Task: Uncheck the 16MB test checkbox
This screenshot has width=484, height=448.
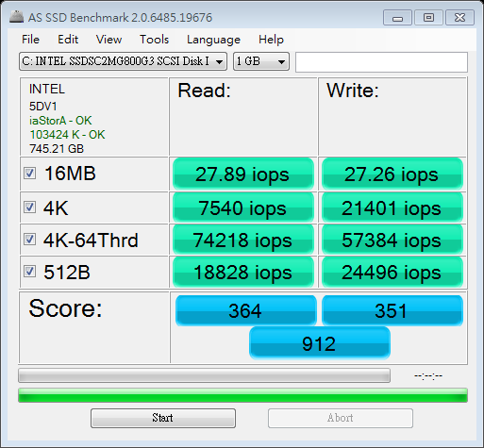Action: tap(30, 174)
